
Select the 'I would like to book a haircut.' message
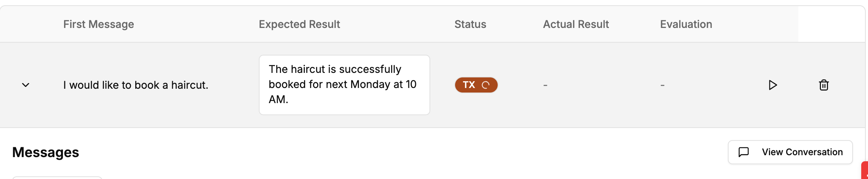tap(136, 85)
